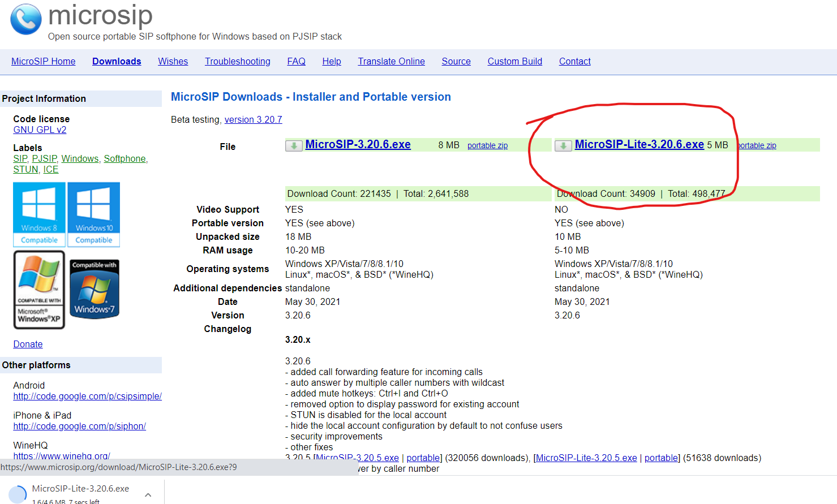Viewport: 837px width, 504px height.
Task: Click the 'Download Count: 34909' text
Action: (606, 193)
